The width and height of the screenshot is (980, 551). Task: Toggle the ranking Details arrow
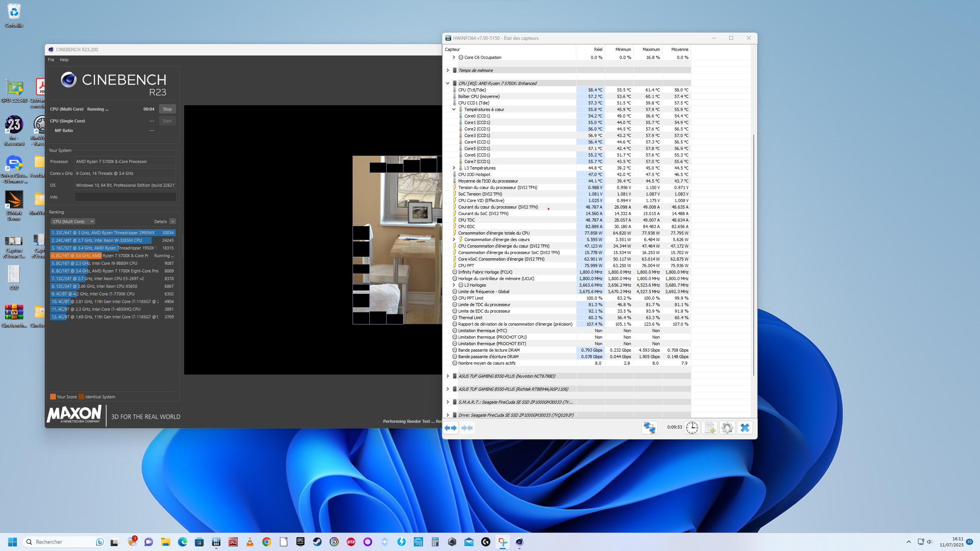pos(173,222)
